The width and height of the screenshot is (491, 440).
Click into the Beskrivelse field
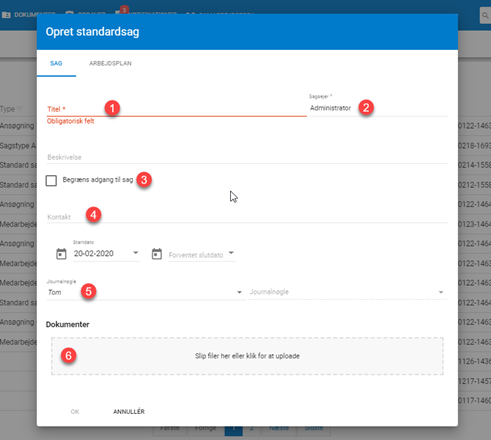247,157
